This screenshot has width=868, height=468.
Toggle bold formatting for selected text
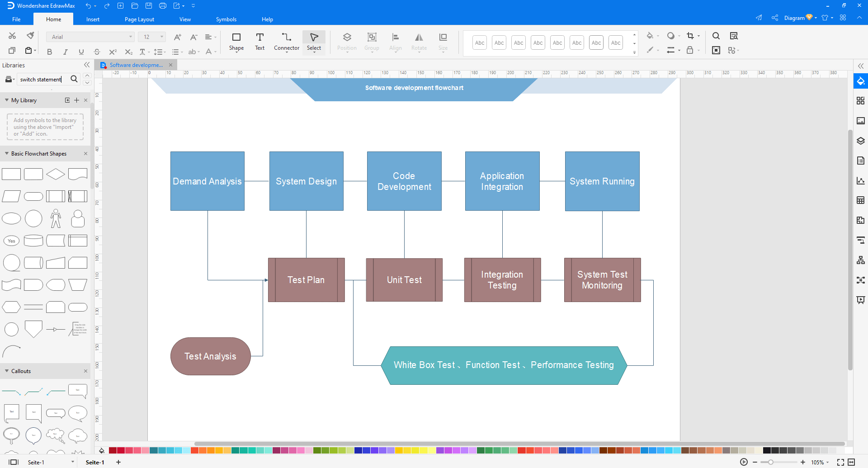pos(49,52)
